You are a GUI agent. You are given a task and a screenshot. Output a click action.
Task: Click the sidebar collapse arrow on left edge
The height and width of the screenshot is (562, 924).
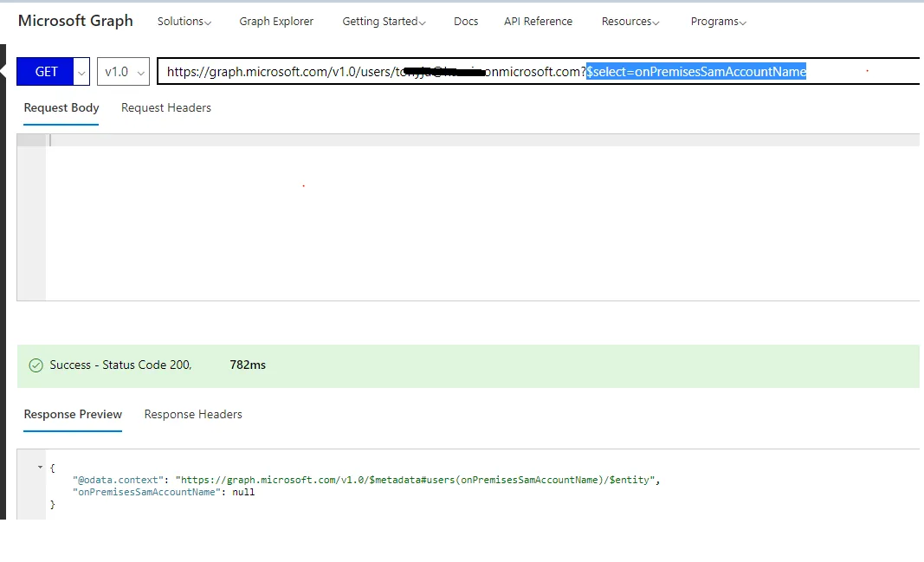point(3,71)
